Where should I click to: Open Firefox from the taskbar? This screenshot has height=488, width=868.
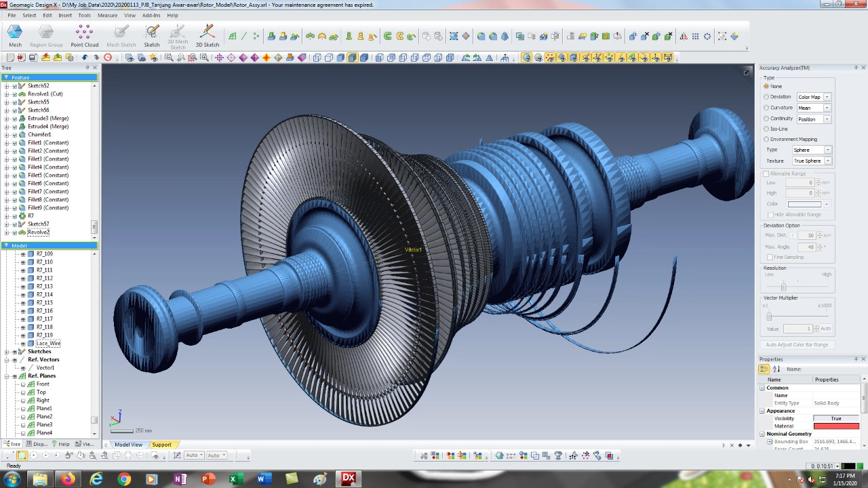68,479
